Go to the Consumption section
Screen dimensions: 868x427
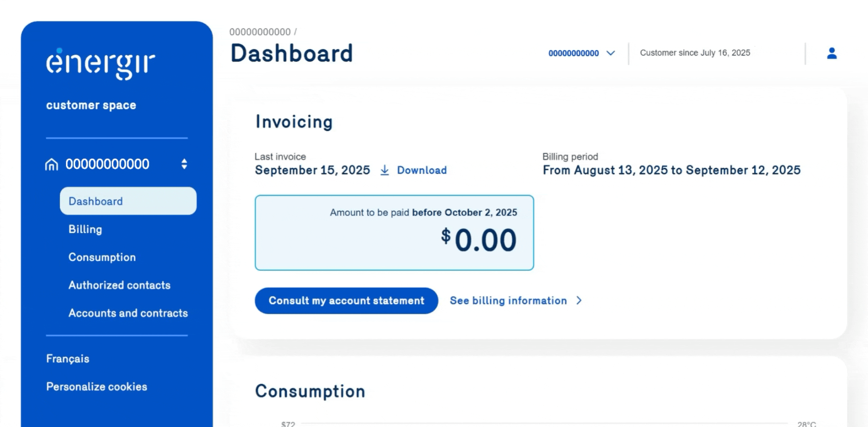(x=102, y=257)
